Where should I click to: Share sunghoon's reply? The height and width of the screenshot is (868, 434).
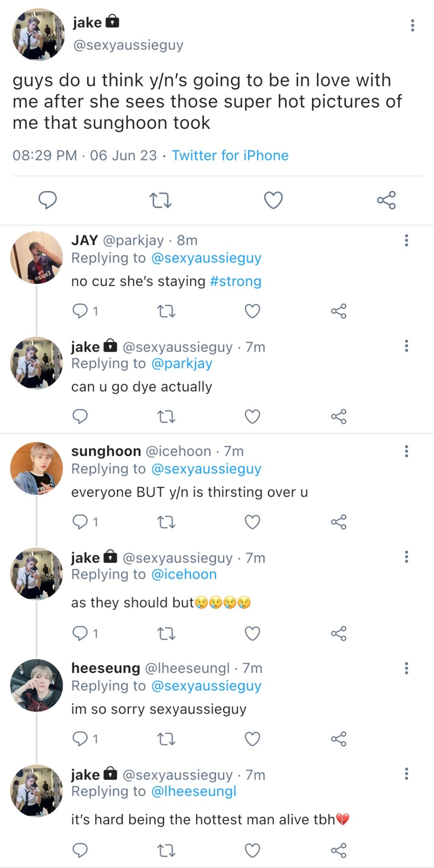point(339,522)
